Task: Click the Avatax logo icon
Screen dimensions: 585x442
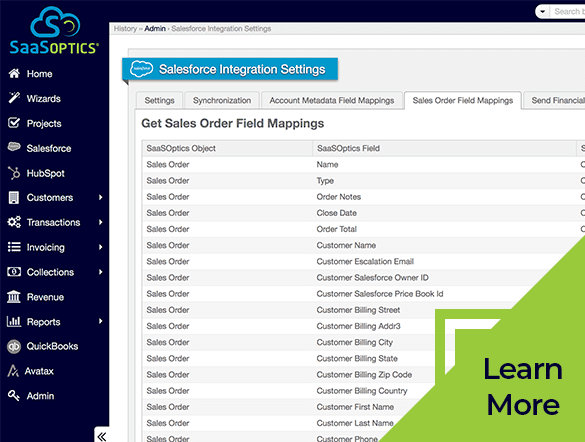Action: (13, 371)
